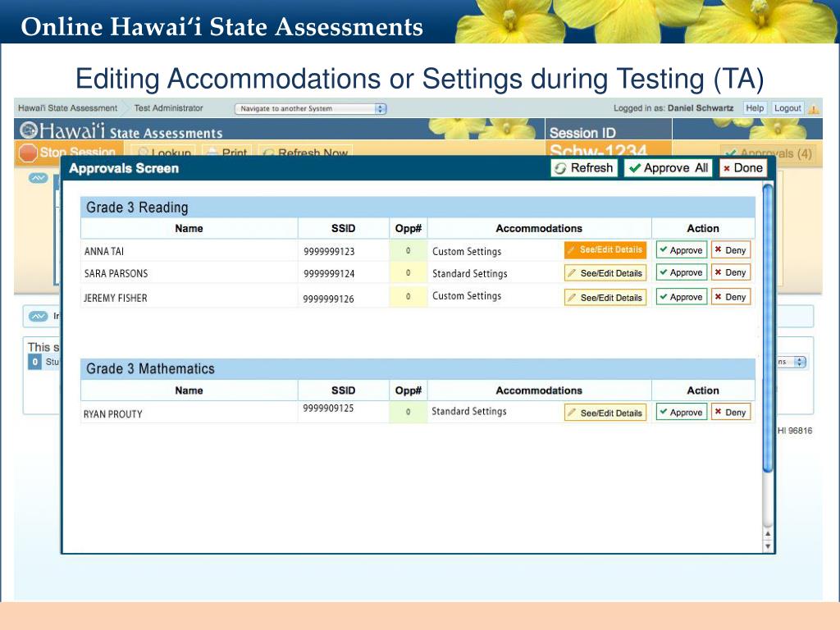Image resolution: width=840 pixels, height=630 pixels.
Task: Deny Jeremy Fisher's test request
Action: point(731,297)
